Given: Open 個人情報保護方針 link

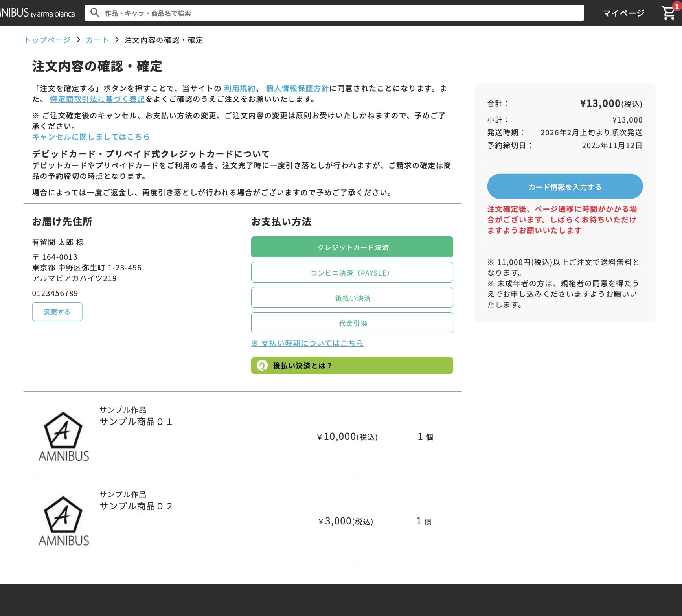Looking at the screenshot, I should tap(297, 88).
